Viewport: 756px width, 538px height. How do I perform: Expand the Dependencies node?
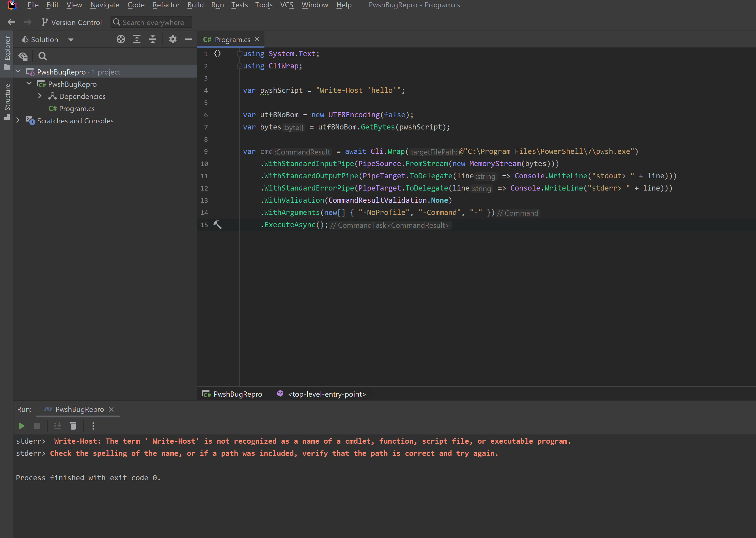[x=40, y=96]
